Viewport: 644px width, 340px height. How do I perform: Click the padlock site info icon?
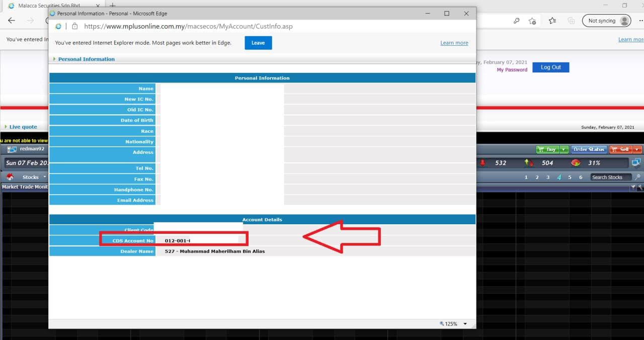tap(74, 26)
